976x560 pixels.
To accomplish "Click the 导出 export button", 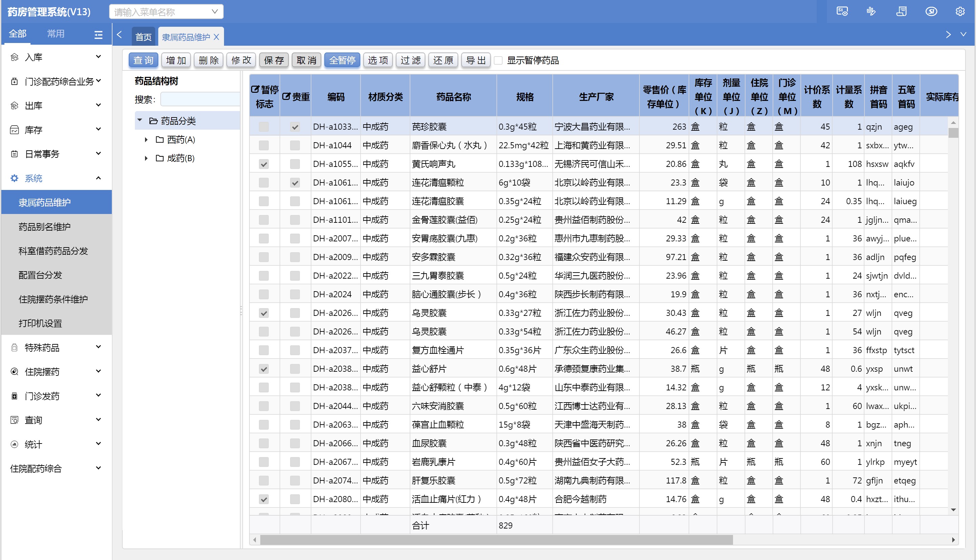I will [x=475, y=60].
